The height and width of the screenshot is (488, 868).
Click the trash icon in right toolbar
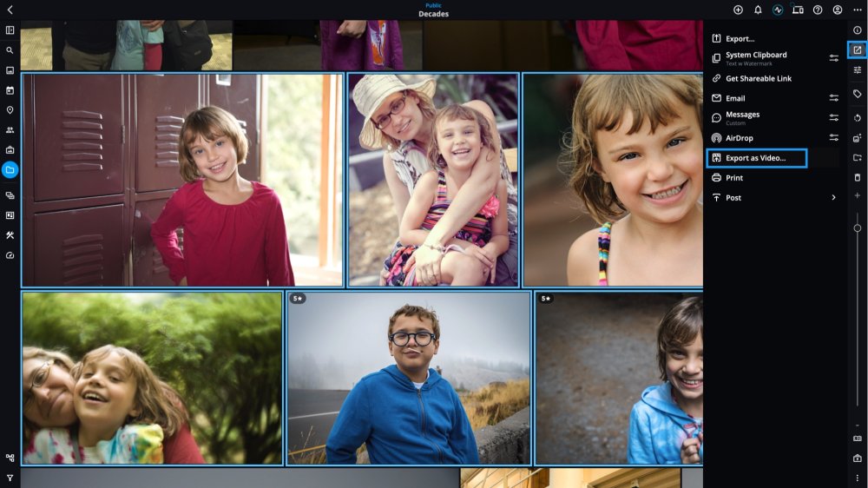click(x=857, y=177)
